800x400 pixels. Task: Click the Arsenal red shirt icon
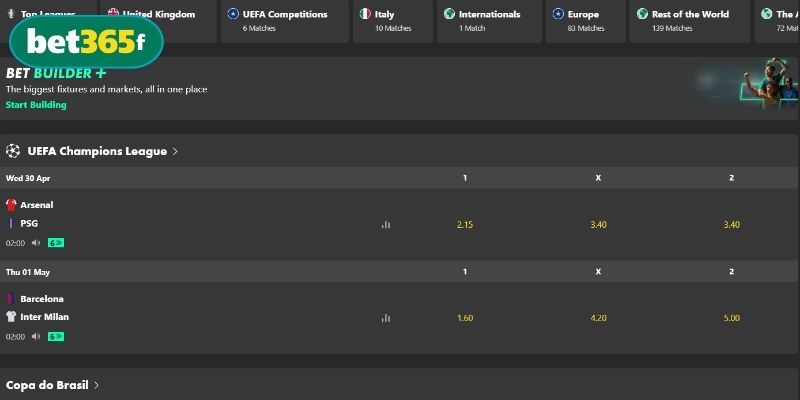pos(11,205)
